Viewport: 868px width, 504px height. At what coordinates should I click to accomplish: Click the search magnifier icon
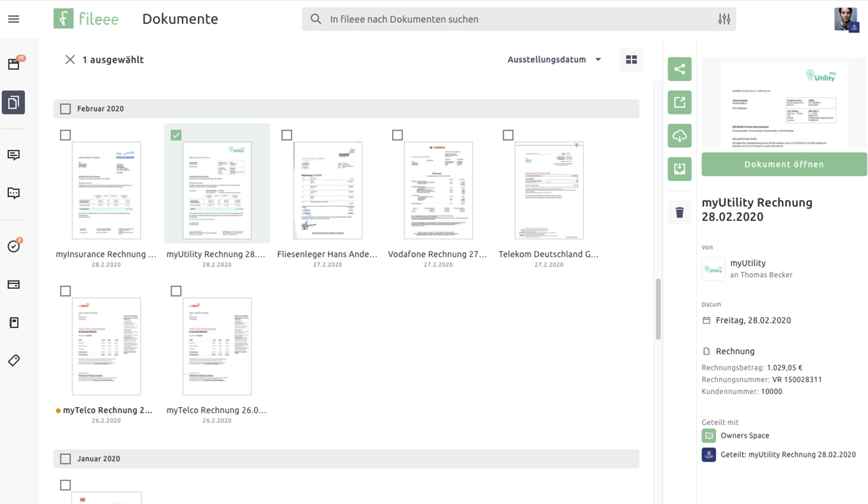(316, 19)
